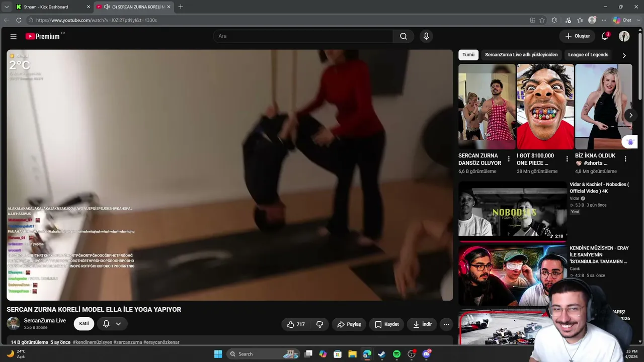The image size is (644, 362).
Task: Close the Stream - Kick Dashboard tab
Action: 89,7
